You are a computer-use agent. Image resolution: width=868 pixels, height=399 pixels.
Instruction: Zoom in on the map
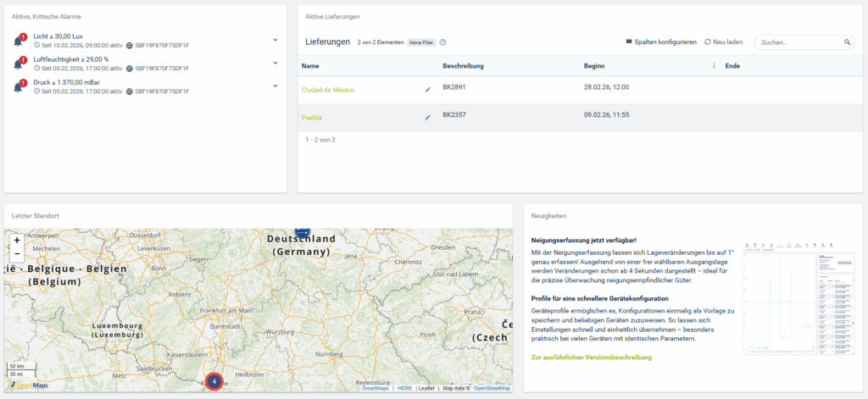click(17, 241)
